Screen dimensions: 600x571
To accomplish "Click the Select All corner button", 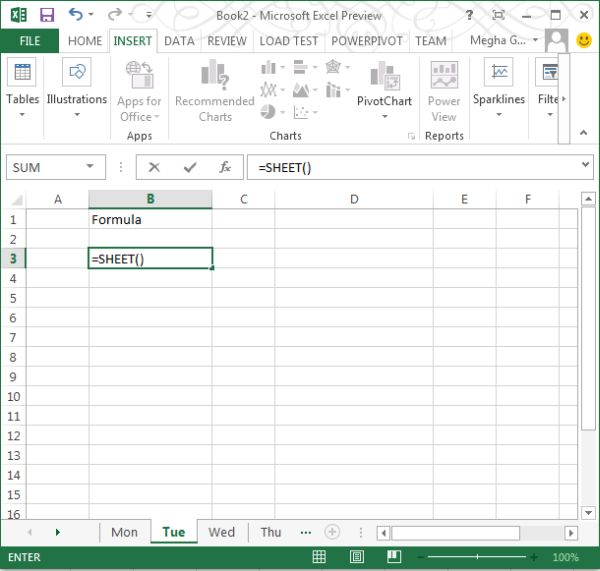I will click(x=15, y=199).
